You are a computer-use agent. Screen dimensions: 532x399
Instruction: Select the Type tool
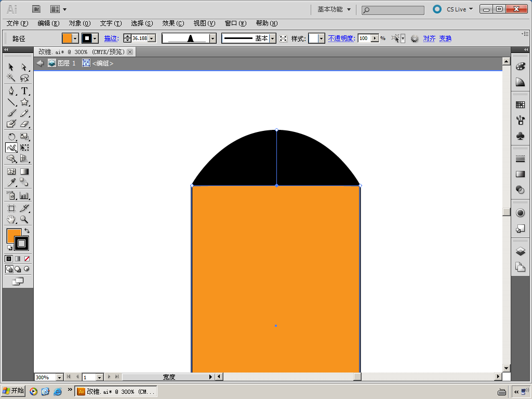[24, 91]
